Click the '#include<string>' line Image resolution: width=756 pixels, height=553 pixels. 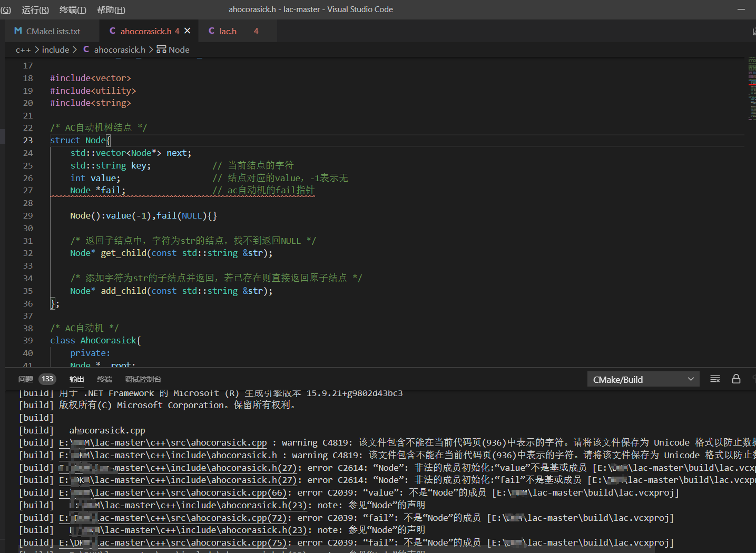coord(91,103)
